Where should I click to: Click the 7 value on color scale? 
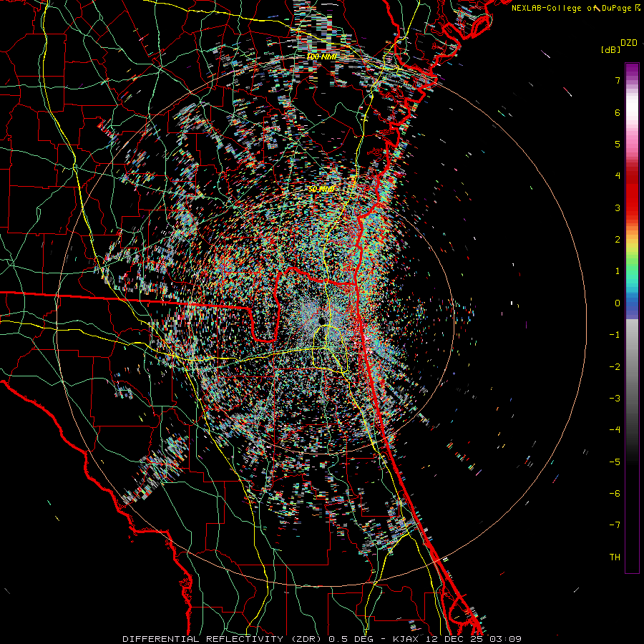pos(618,80)
